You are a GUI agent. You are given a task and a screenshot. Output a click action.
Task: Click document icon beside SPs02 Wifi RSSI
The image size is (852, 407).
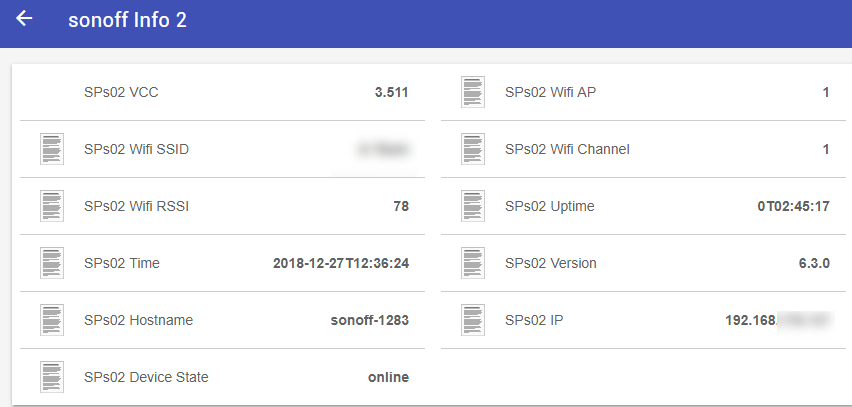52,206
